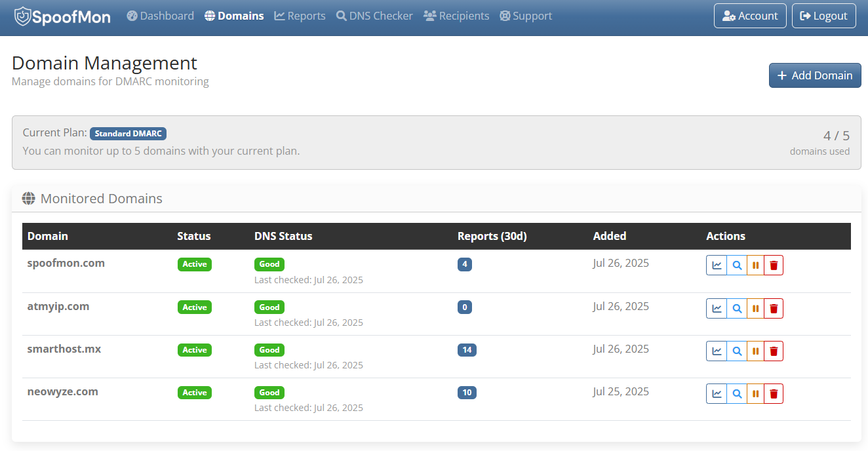Screen dimensions: 868x451
Task: Delete the smarthost.mx domain
Action: point(774,351)
